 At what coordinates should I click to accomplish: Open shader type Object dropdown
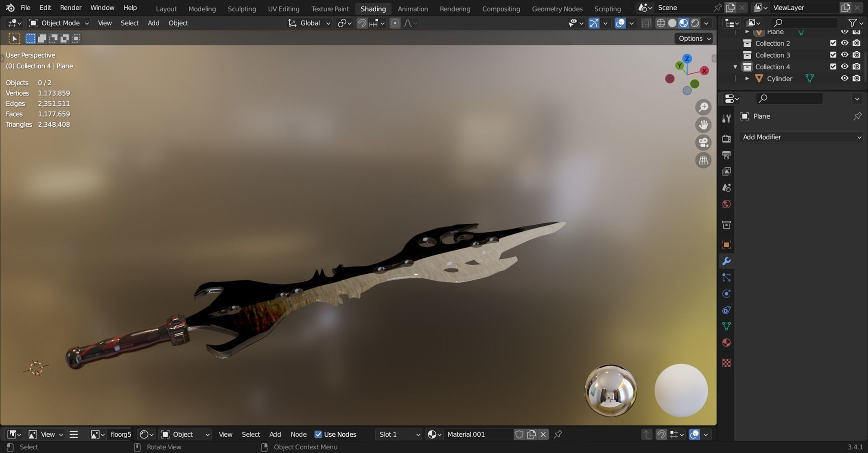[x=185, y=435]
